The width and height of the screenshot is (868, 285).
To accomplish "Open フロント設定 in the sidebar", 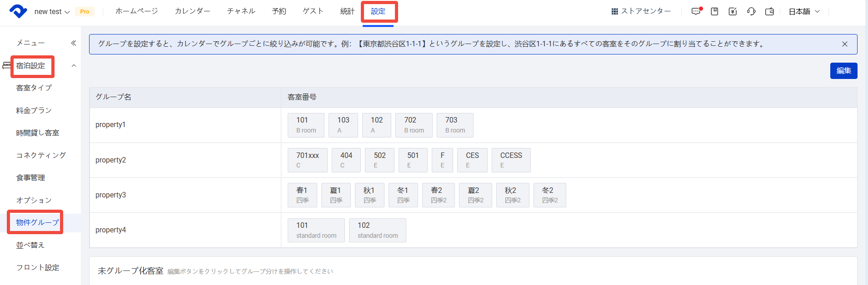I will pos(38,267).
